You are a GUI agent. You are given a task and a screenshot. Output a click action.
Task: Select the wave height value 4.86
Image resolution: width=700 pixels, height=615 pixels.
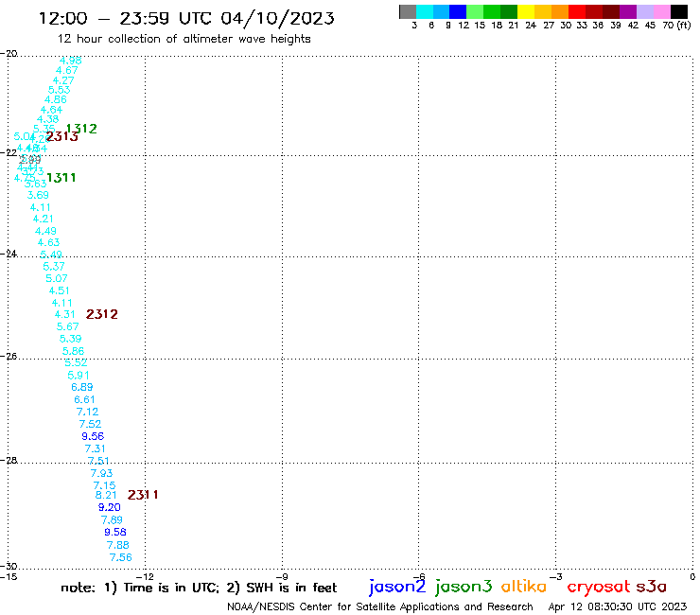(x=56, y=99)
